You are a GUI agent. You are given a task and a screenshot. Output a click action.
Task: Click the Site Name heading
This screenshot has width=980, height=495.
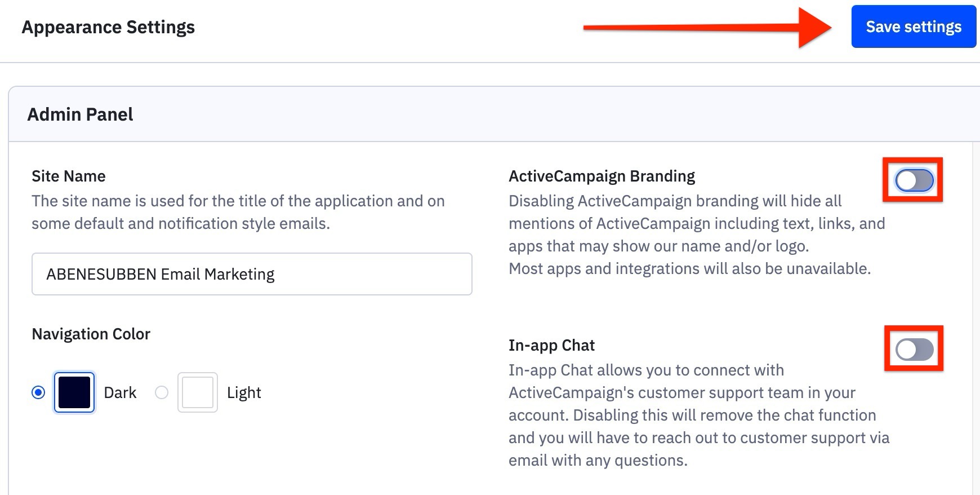click(x=68, y=176)
